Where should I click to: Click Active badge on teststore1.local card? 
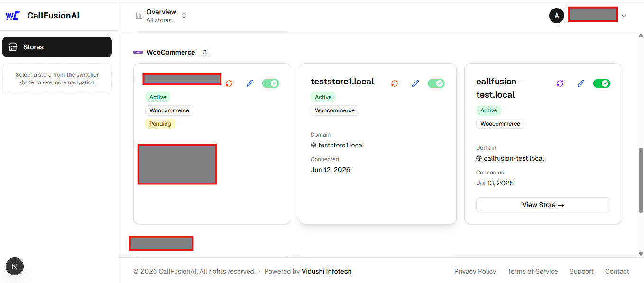(x=323, y=97)
